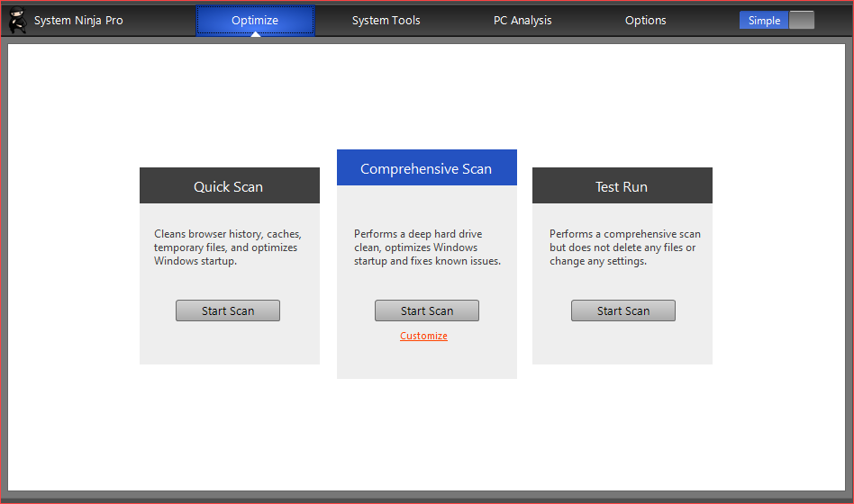Switch to the Optimize tab
Viewport: 854px width, 504px height.
(255, 21)
